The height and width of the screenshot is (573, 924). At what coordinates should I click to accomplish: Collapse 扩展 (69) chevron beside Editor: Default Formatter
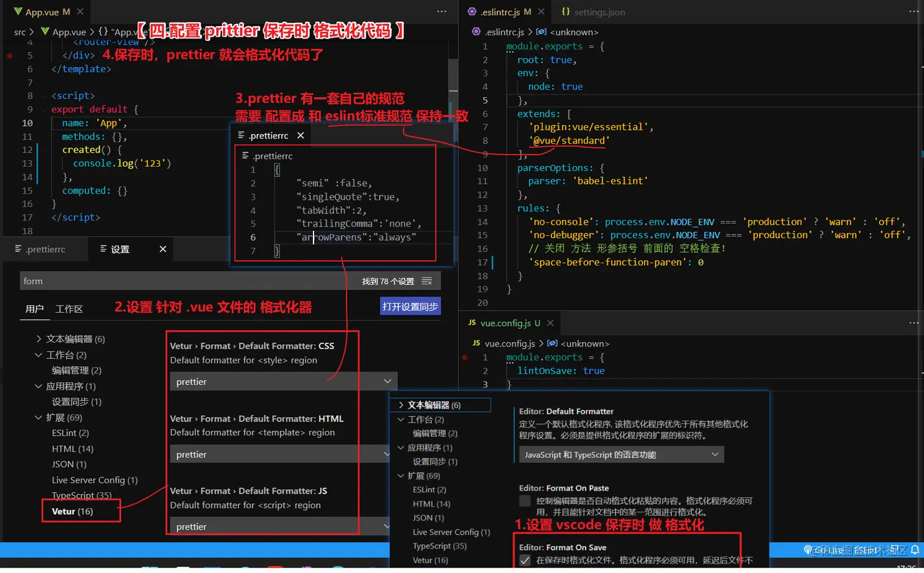401,476
